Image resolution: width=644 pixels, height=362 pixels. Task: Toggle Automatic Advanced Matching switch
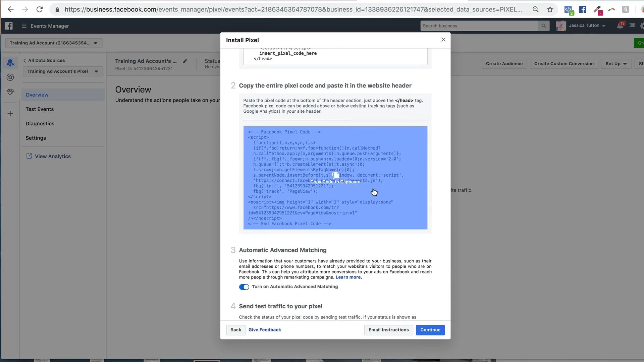[x=244, y=287]
